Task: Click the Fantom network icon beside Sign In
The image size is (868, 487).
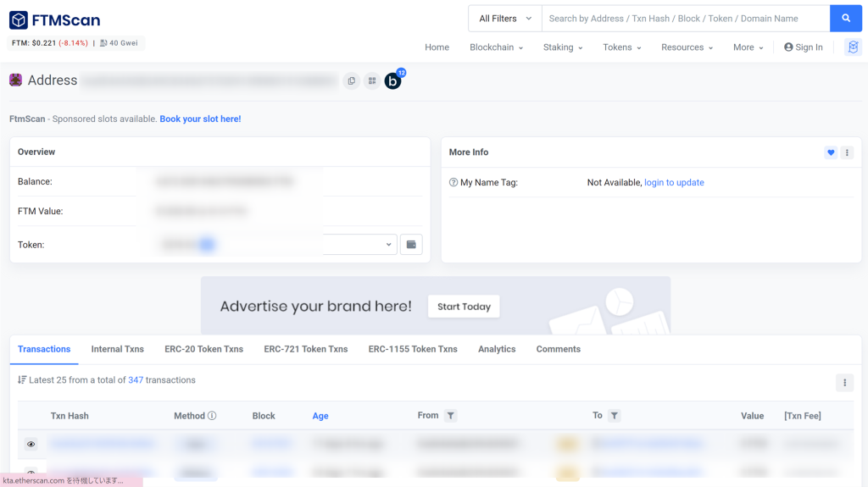Action: (853, 47)
